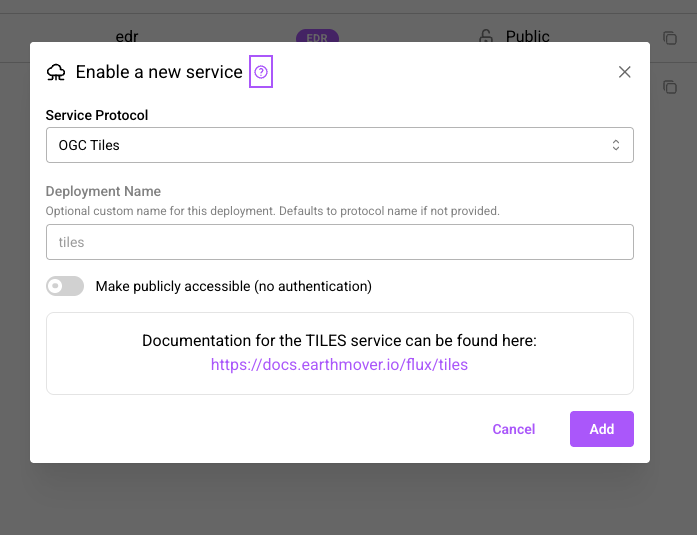697x535 pixels.
Task: Click the Cancel button
Action: (x=514, y=429)
